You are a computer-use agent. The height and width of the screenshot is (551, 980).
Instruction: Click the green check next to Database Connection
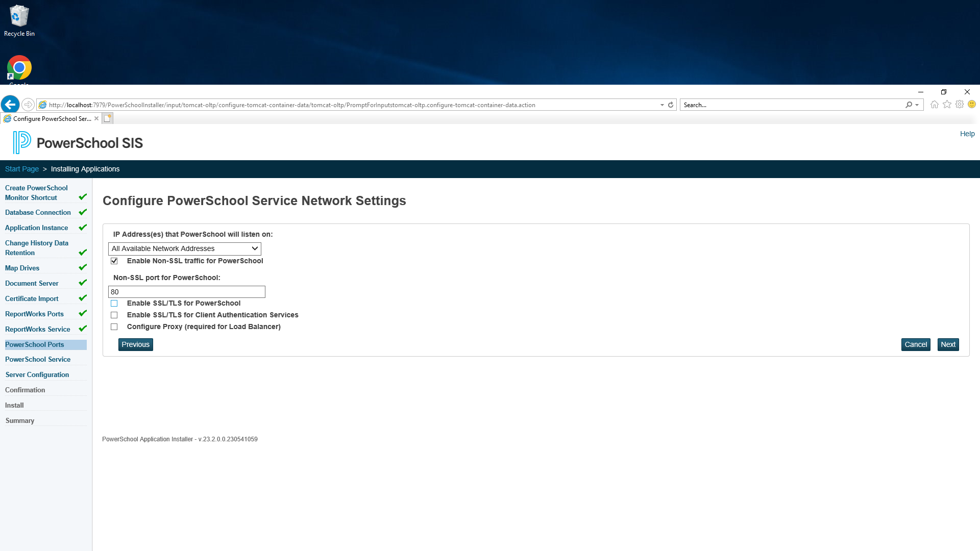(83, 212)
